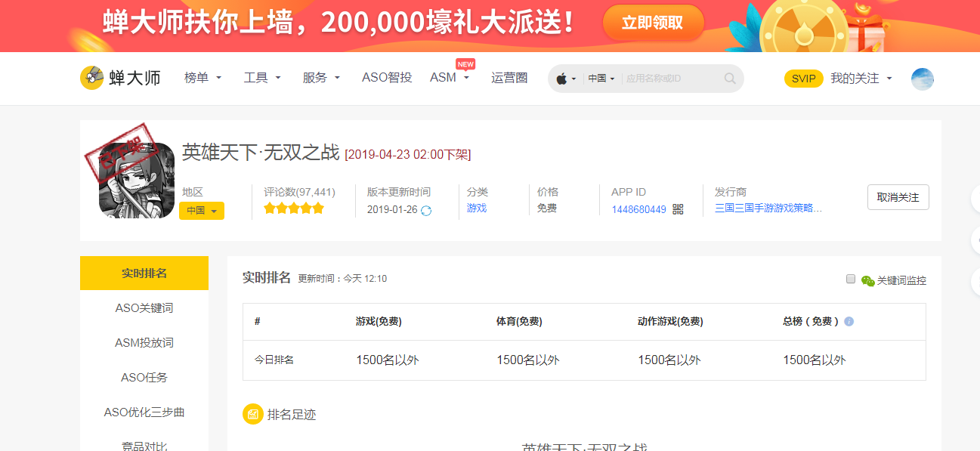Click the refresh icon next to 2019-01-26
Viewport: 980px width, 451px height.
coord(426,210)
